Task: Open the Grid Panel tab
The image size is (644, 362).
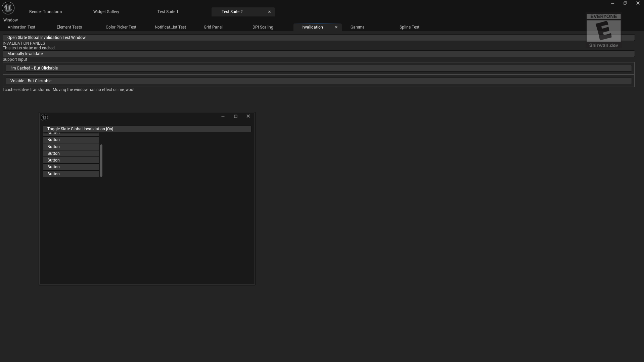Action: pos(213,27)
